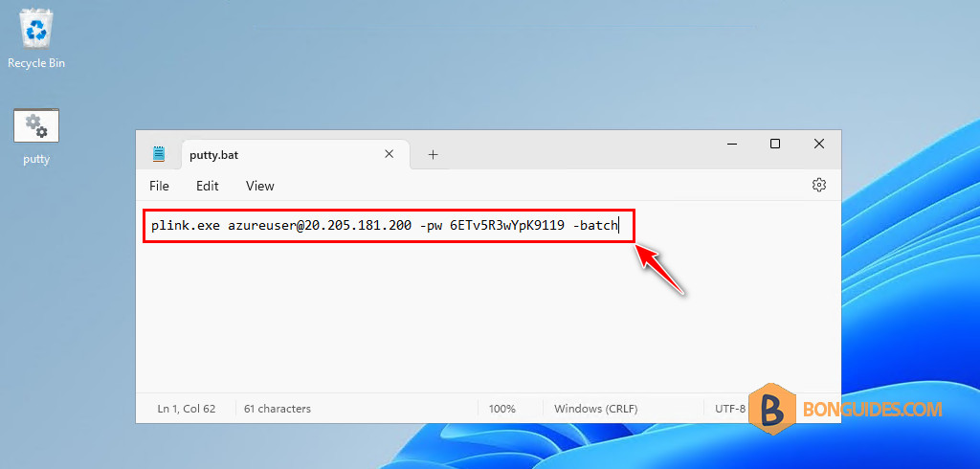Click the Recycle Bin label text

(x=36, y=63)
